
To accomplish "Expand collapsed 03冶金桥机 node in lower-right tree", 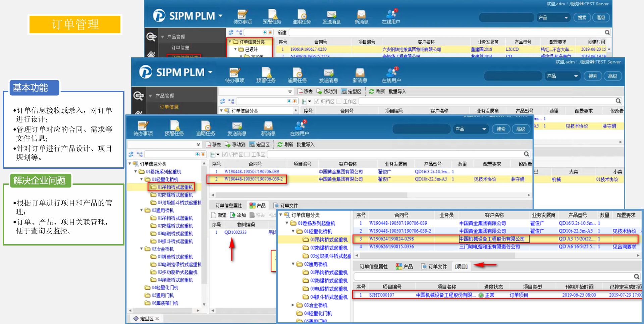I will (x=293, y=305).
